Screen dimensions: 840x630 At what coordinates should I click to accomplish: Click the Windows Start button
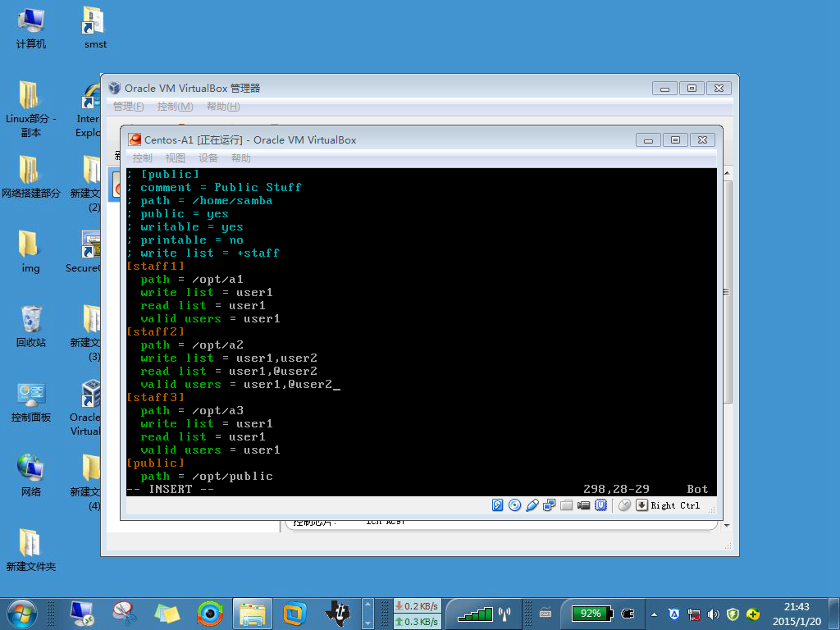[22, 614]
